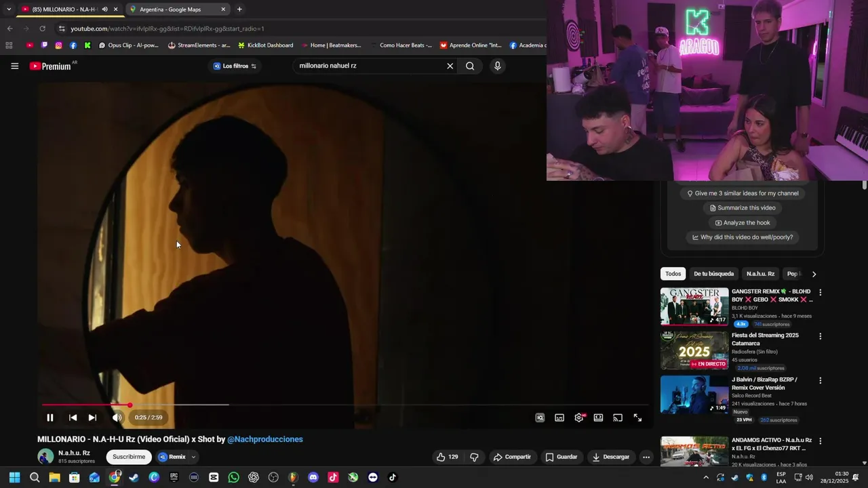Select the N.a.h.u. Rz filter chip
This screenshot has height=488, width=868.
point(760,274)
